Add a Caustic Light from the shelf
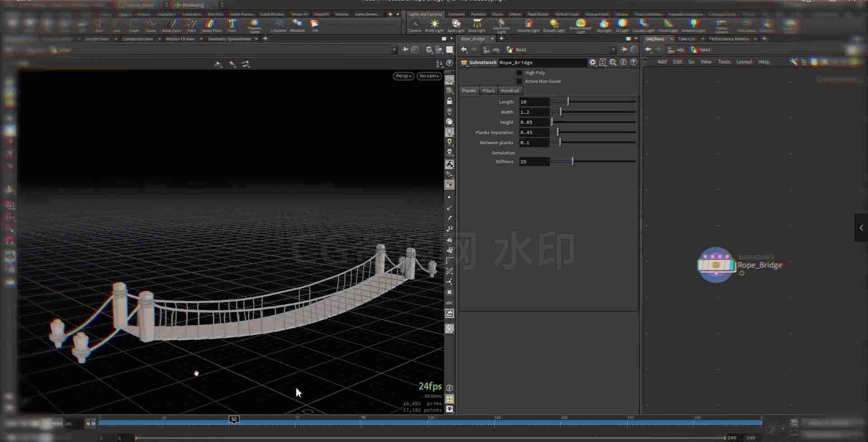Viewport: 868px width, 442px height. (643, 26)
